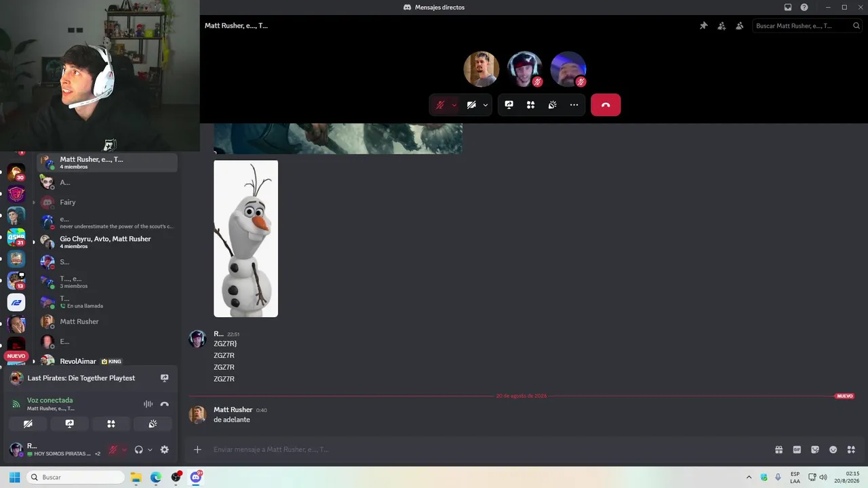868x488 pixels.
Task: Unmute microphone in the user panel
Action: tap(113, 449)
